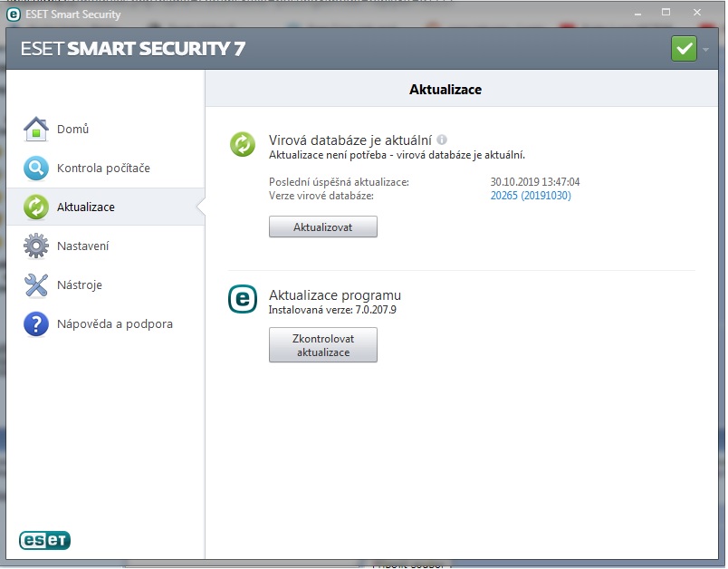Click the Domů house icon
Image resolution: width=728 pixels, height=569 pixels.
[35, 130]
